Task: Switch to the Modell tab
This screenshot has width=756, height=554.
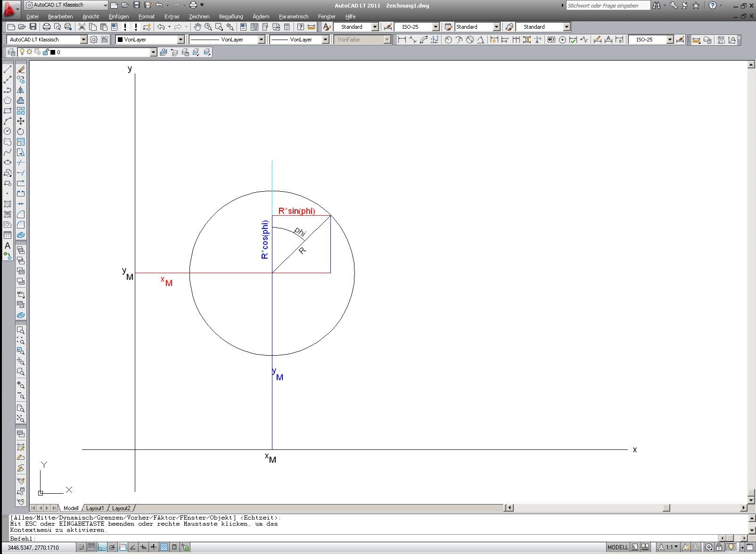Action: (x=71, y=508)
